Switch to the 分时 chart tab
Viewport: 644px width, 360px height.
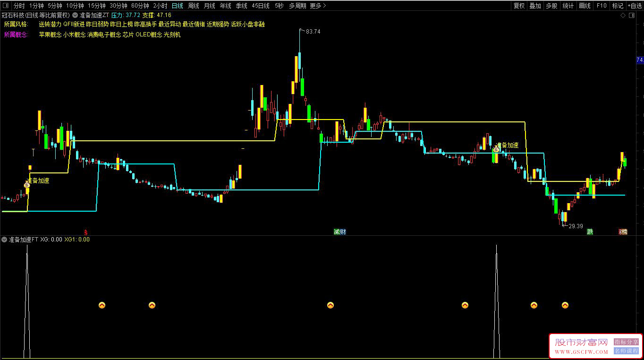coord(19,6)
